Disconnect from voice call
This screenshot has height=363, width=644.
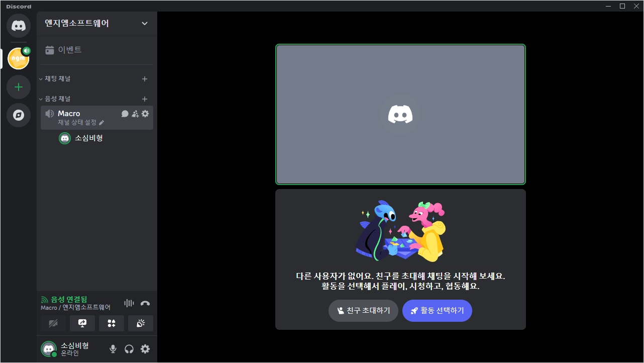[145, 303]
